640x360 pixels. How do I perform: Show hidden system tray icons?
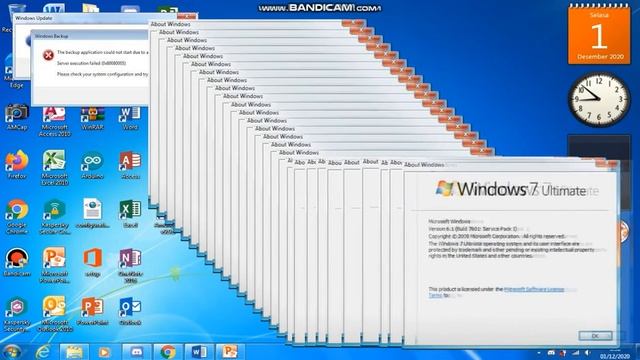(x=539, y=353)
